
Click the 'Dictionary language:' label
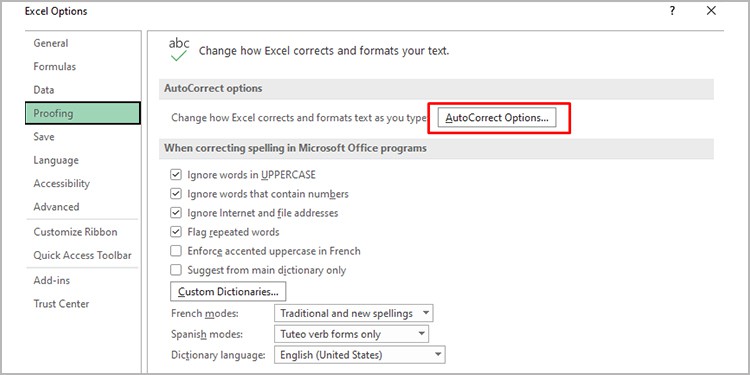218,355
